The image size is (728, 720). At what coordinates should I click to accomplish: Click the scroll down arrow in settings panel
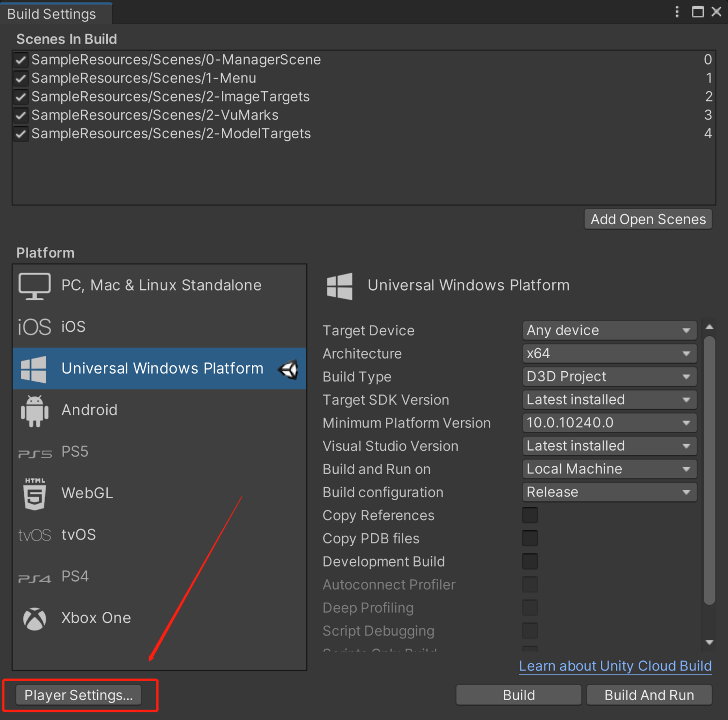710,642
